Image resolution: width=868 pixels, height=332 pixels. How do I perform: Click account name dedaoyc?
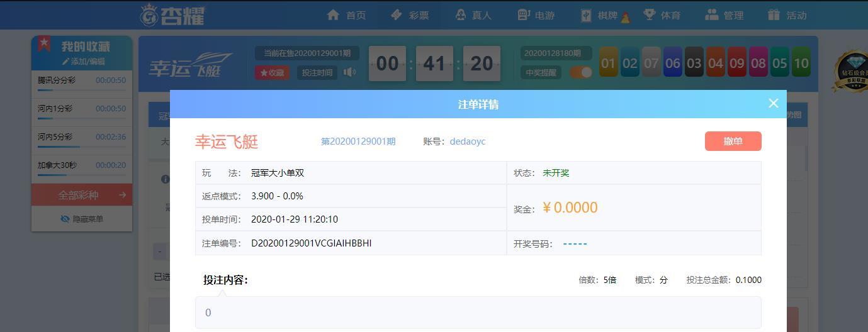coord(468,141)
